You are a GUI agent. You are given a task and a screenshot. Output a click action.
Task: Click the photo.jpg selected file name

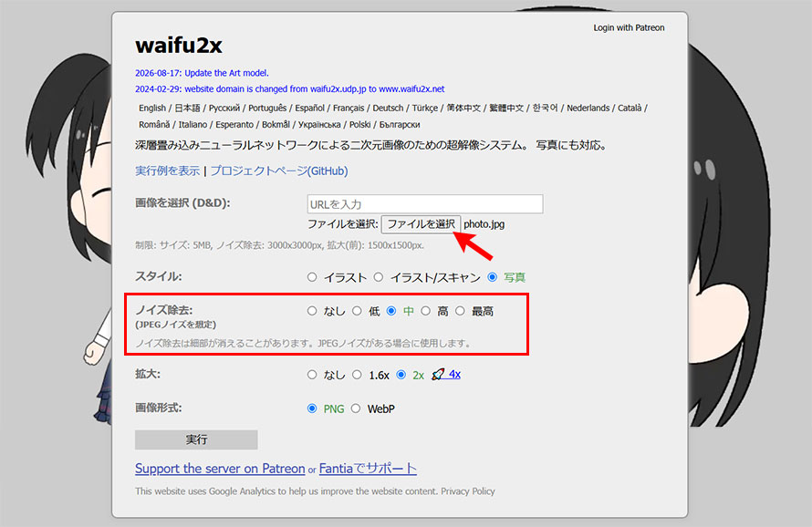tap(484, 224)
